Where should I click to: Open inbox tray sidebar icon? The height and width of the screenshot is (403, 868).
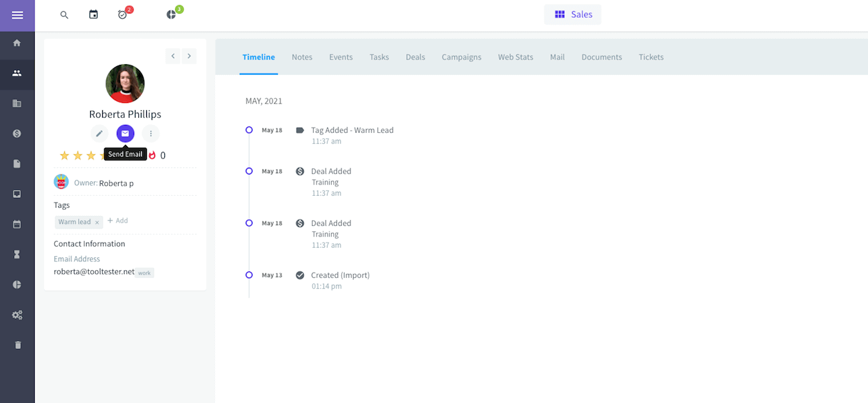pyautogui.click(x=17, y=194)
